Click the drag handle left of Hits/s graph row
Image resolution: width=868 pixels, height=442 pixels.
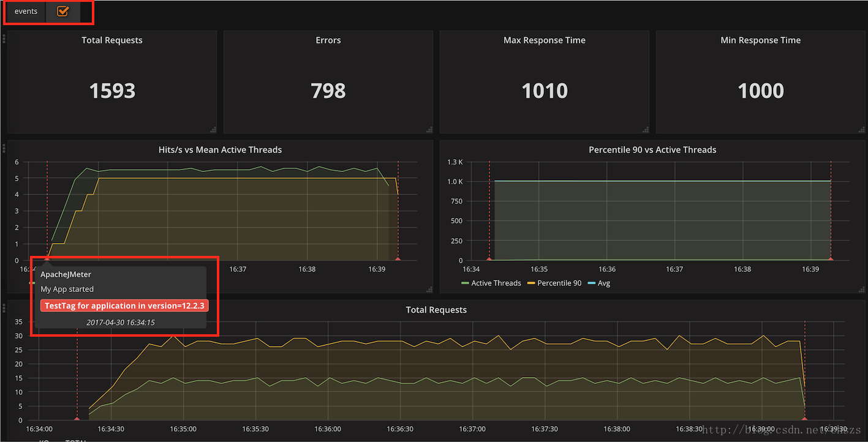2,147
